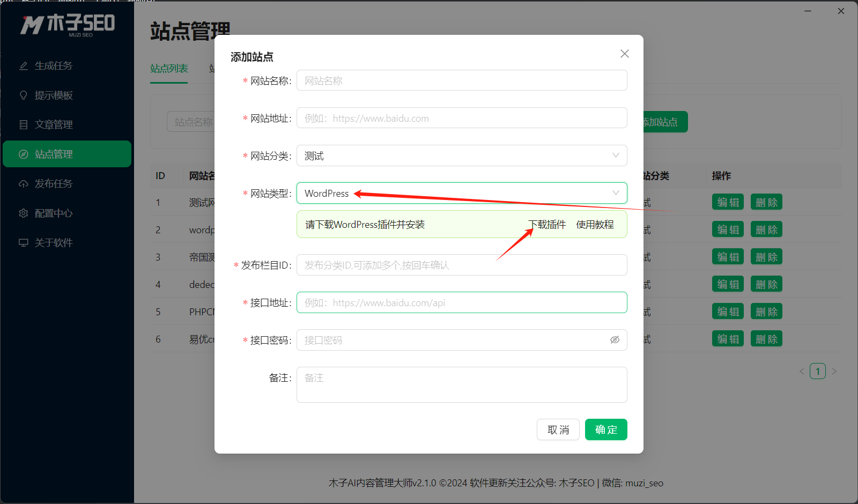858x504 pixels.
Task: Click 使用教程 link
Action: (x=595, y=225)
